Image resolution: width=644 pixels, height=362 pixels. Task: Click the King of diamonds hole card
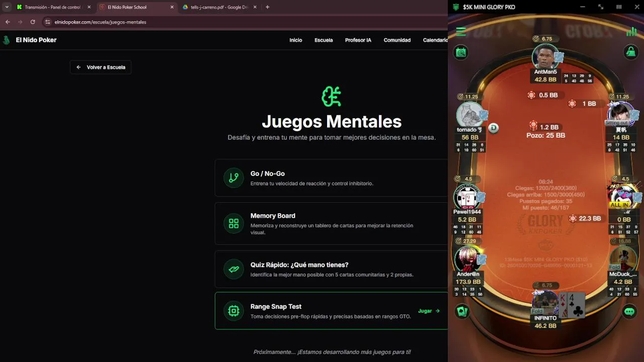(x=563, y=305)
